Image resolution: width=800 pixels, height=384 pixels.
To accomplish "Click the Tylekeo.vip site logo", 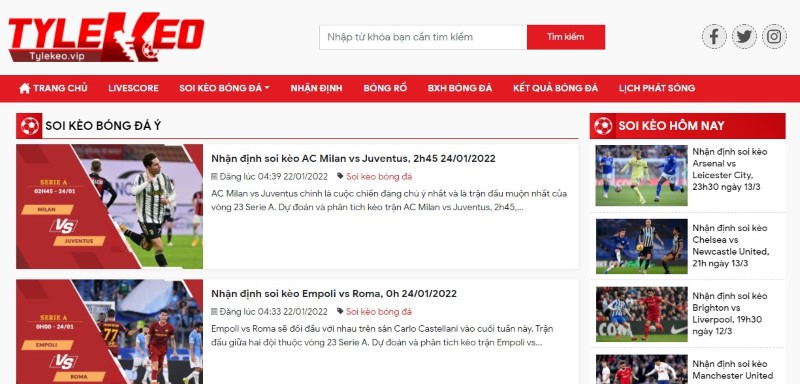I will click(106, 38).
